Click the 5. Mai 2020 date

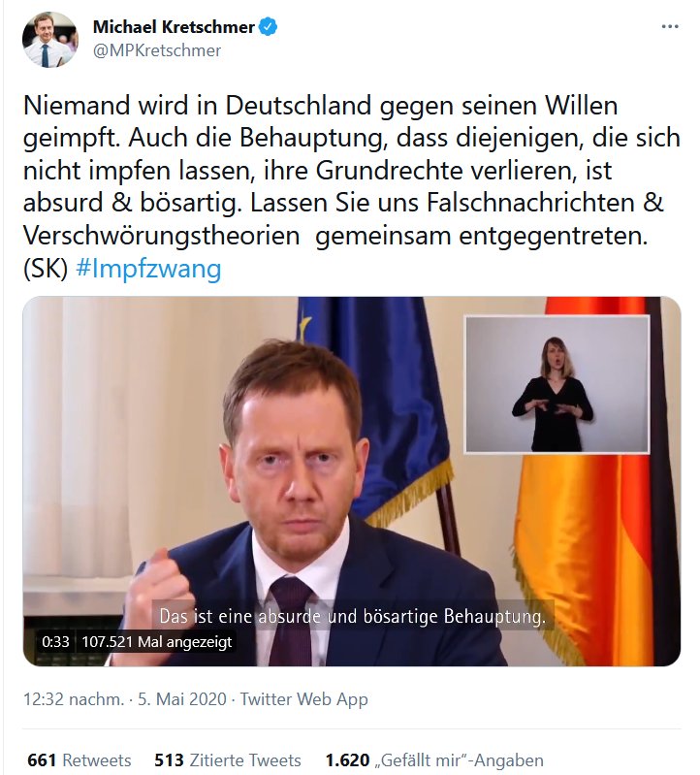(x=182, y=699)
